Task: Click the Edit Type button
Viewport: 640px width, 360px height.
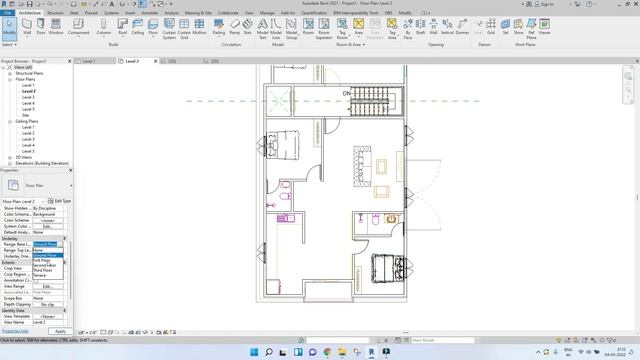Action: 60,201
